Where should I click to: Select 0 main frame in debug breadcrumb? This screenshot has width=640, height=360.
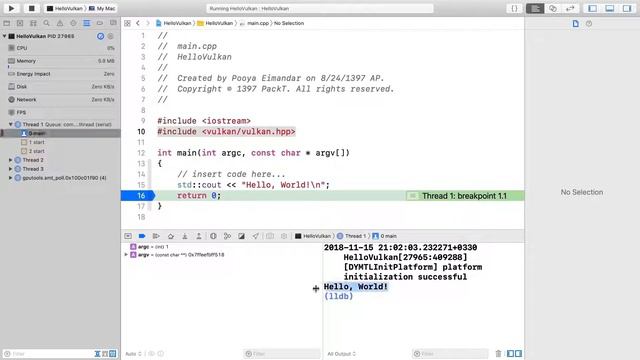click(x=384, y=236)
